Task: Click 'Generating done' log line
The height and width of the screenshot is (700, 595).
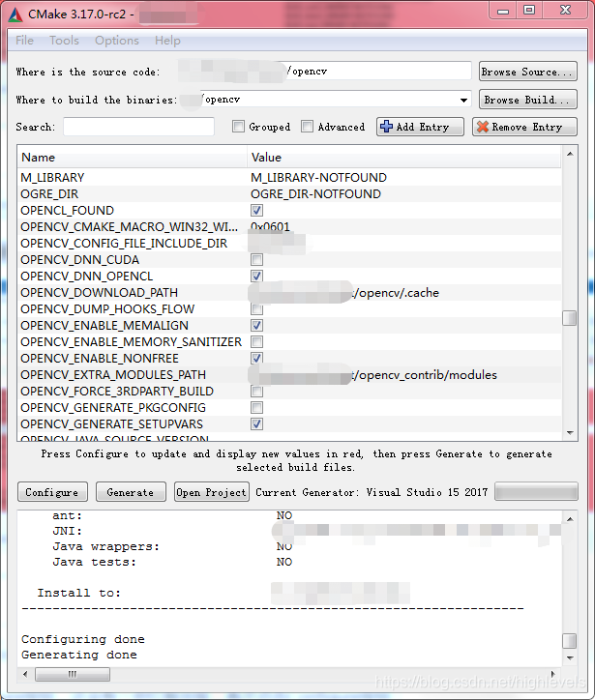Action: point(79,655)
